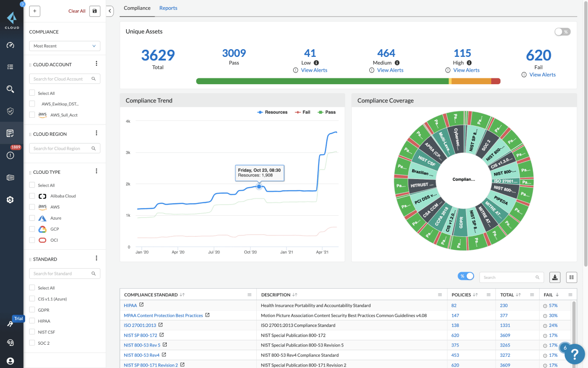Enable the GDPR standard checkbox

coord(32,310)
